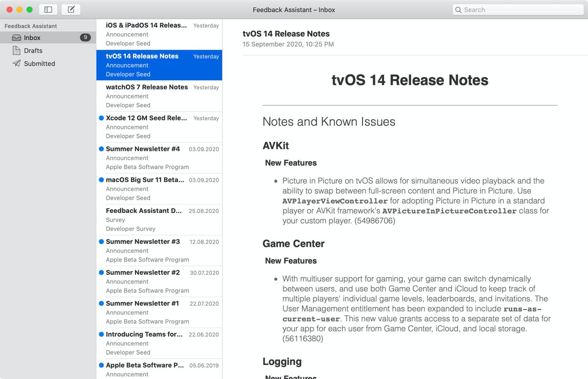Open macOS Big Sur 11 Beta message
Viewport: 588px width, 379px height.
(159, 189)
